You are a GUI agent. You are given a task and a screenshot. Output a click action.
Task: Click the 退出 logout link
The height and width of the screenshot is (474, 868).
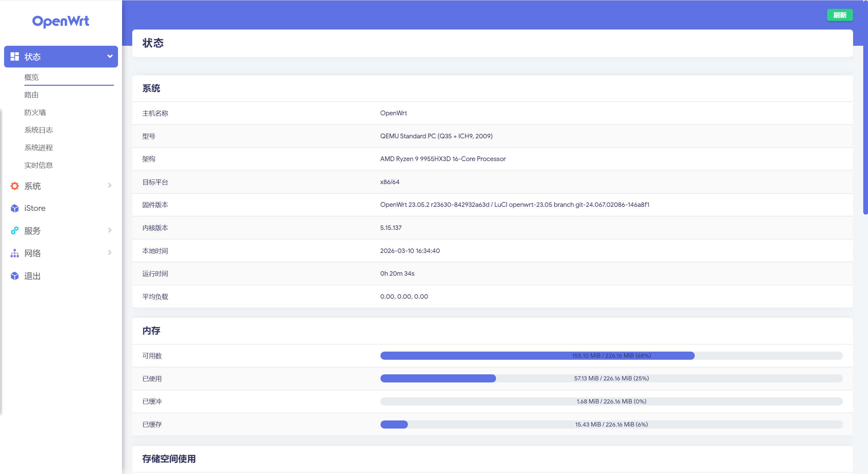pos(33,276)
